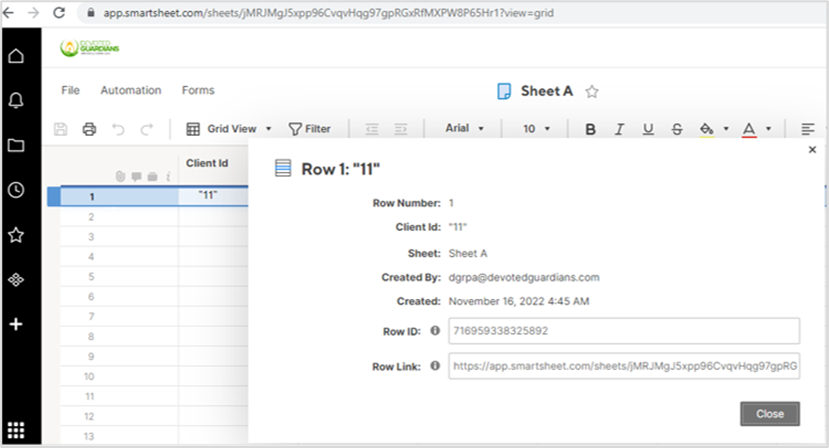Open the Notifications bell in sidebar
The height and width of the screenshot is (448, 829).
[x=16, y=100]
